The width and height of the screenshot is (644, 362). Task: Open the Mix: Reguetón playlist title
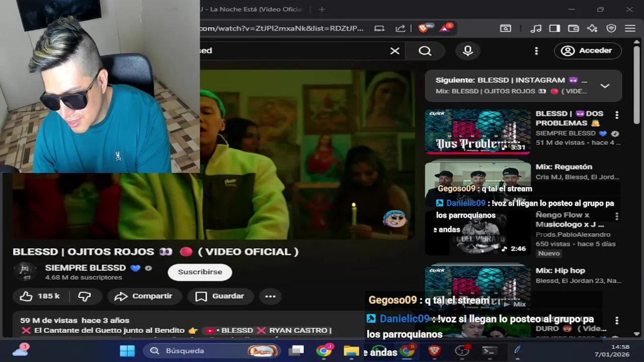(563, 166)
